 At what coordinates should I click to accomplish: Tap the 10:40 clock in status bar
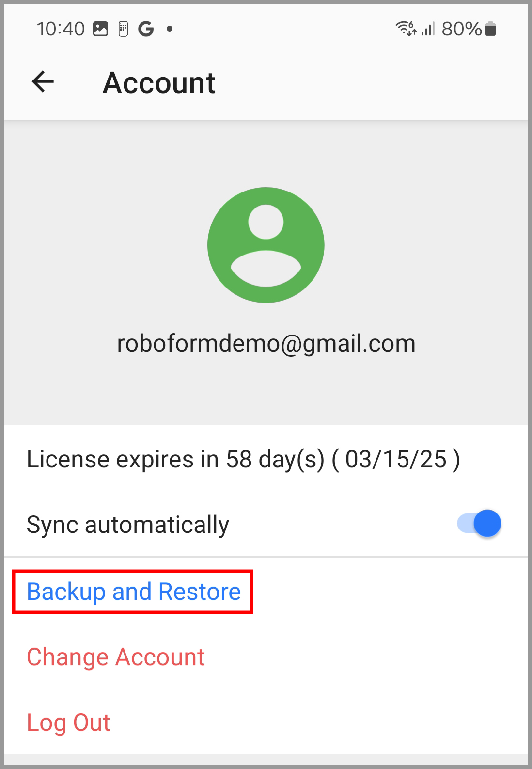click(x=61, y=29)
